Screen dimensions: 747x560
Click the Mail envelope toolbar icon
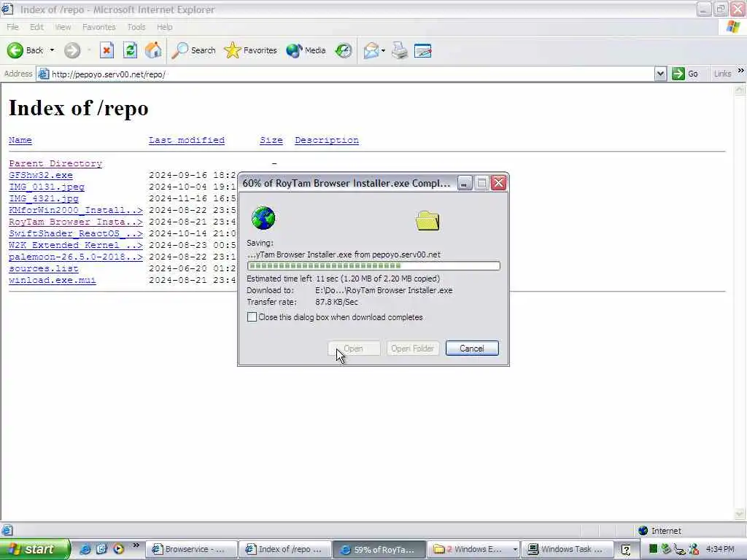(x=371, y=50)
